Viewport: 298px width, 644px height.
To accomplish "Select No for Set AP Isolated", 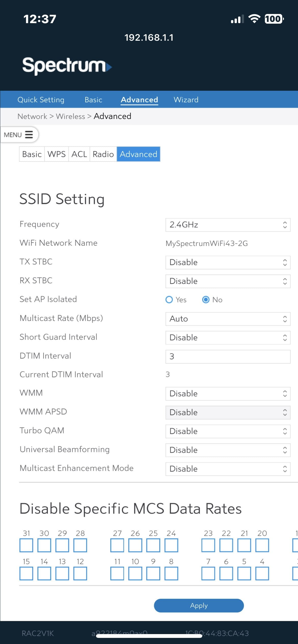I will click(x=206, y=300).
